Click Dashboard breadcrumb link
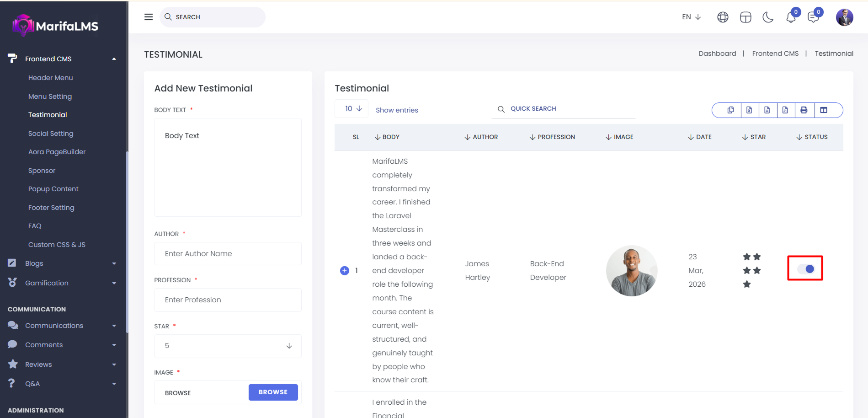 tap(717, 54)
